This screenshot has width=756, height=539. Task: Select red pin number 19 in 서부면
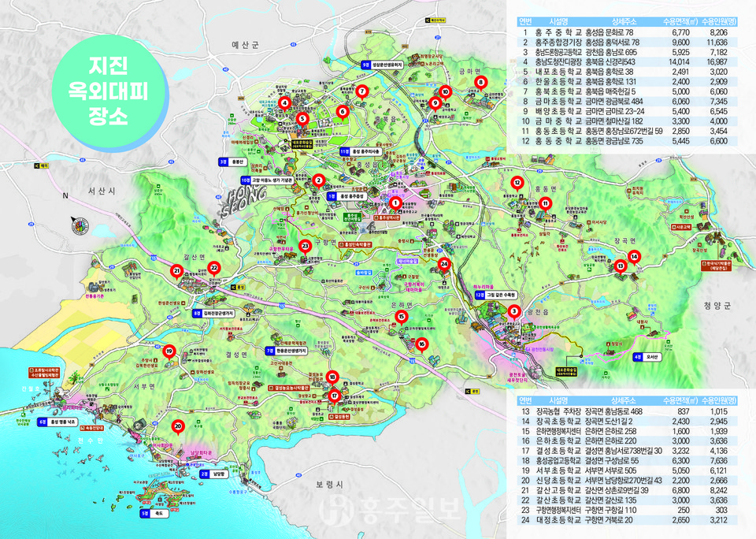coord(169,351)
